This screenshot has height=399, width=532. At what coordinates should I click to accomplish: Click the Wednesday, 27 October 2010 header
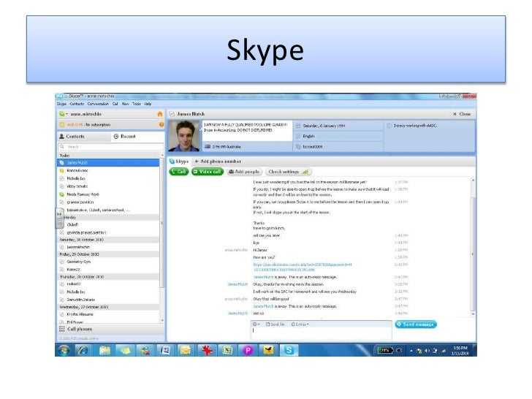pyautogui.click(x=108, y=307)
